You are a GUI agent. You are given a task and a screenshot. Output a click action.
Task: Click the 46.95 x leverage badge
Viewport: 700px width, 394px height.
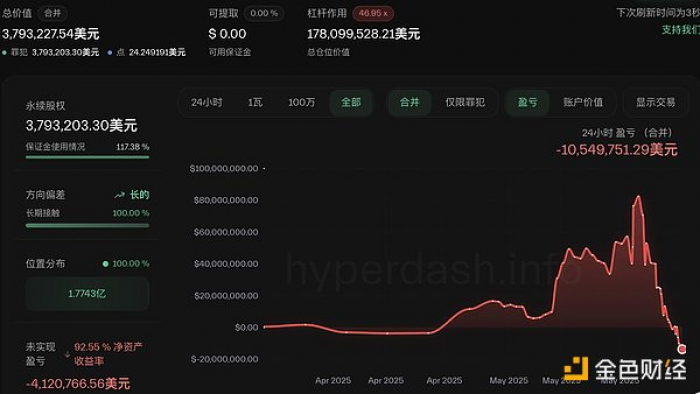pos(373,13)
